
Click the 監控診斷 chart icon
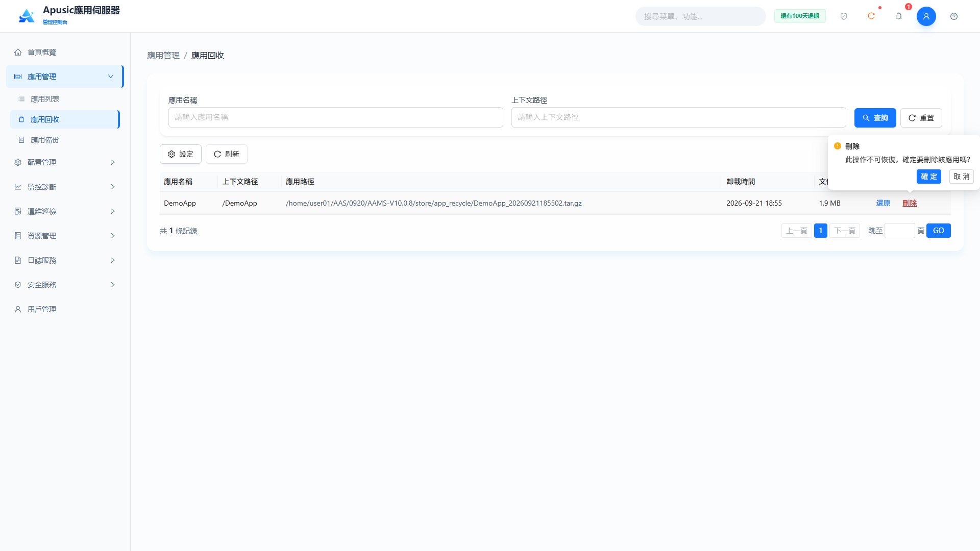pos(18,187)
